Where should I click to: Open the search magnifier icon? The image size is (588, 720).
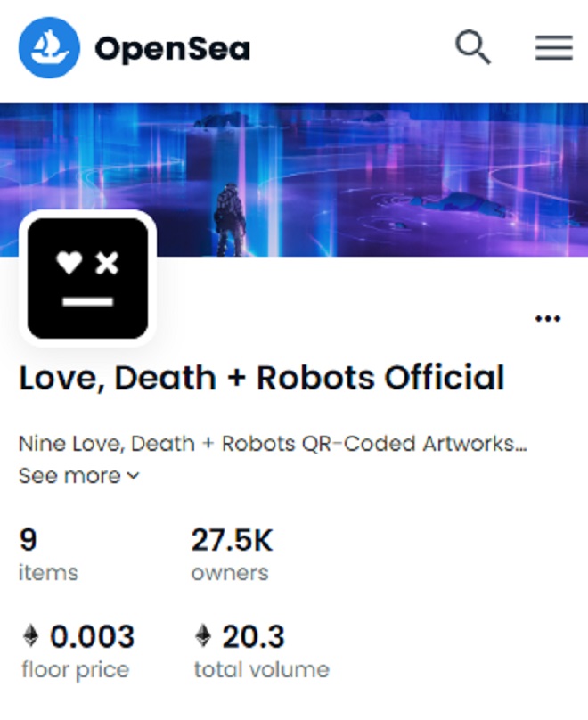pos(473,46)
